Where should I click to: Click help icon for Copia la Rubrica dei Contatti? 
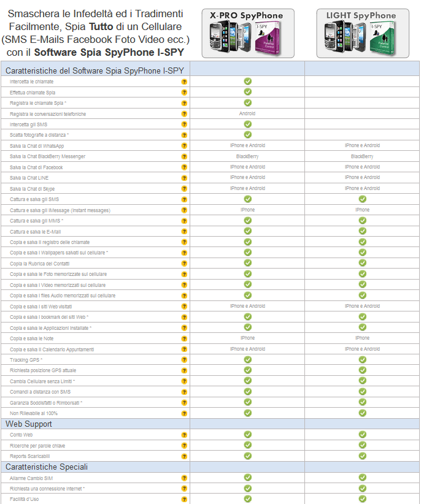(x=184, y=264)
